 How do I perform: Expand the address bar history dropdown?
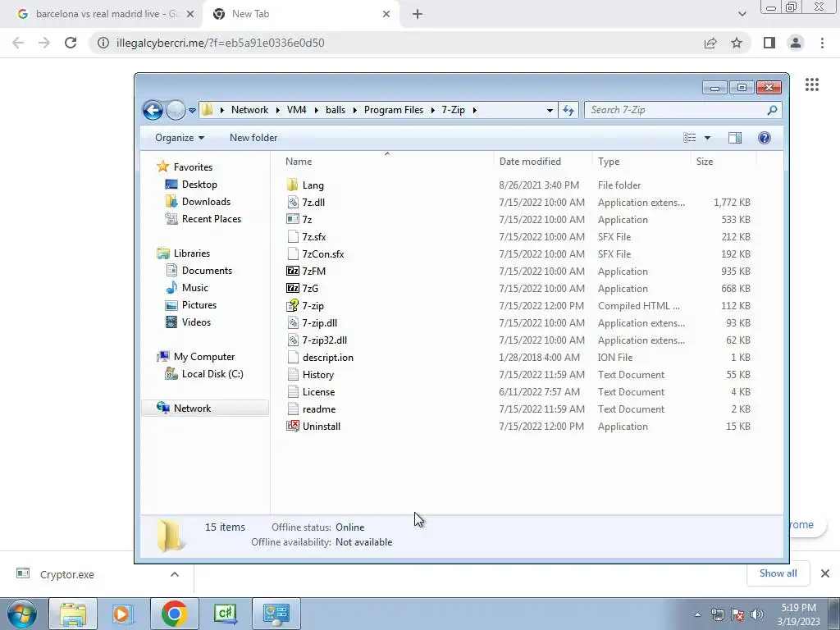pos(550,111)
